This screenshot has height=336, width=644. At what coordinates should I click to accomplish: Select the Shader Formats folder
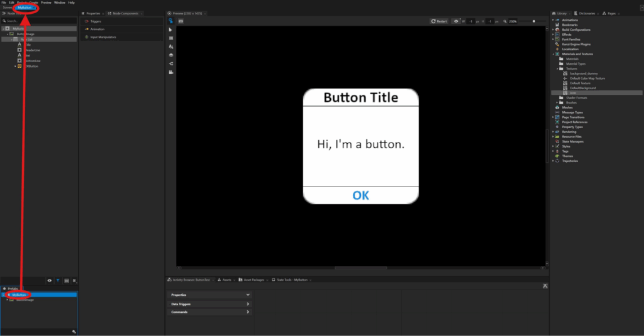tap(576, 97)
